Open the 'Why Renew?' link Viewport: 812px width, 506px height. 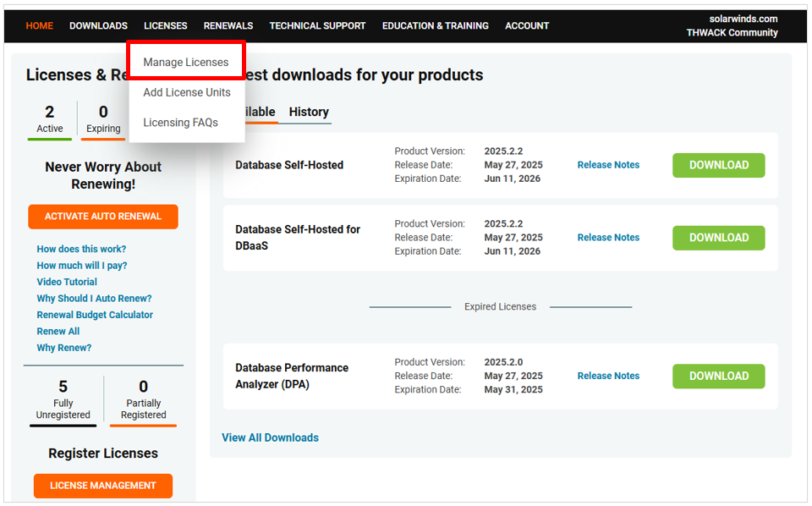(x=64, y=348)
